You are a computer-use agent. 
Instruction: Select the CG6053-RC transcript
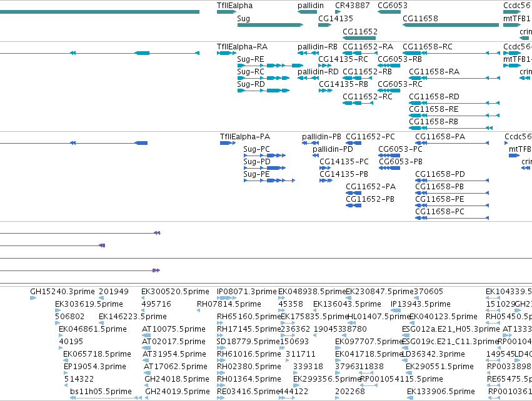click(x=389, y=91)
